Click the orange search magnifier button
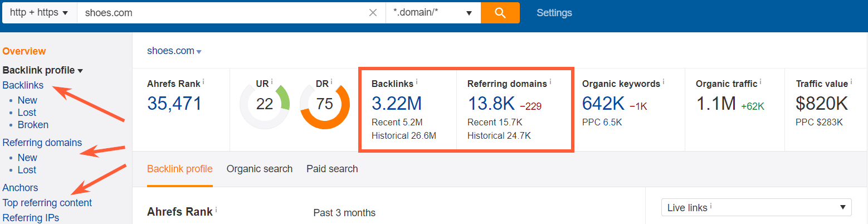This screenshot has width=868, height=224. [500, 12]
